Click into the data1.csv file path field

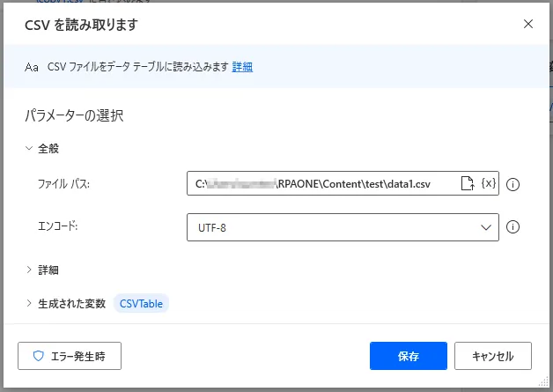tap(321, 184)
